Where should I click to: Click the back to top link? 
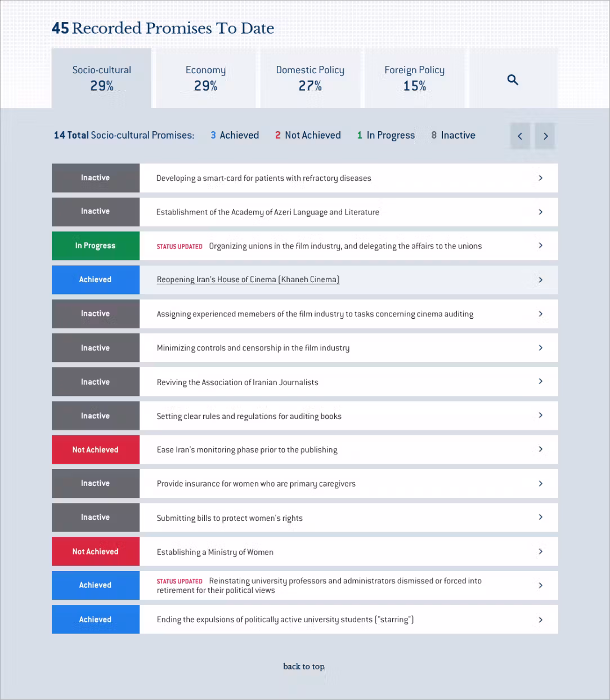tap(304, 666)
